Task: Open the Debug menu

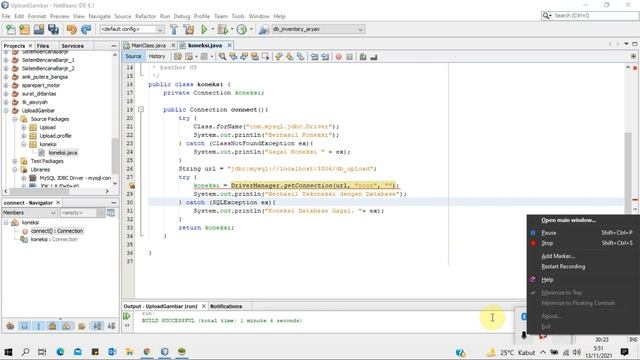Action: tap(182, 16)
